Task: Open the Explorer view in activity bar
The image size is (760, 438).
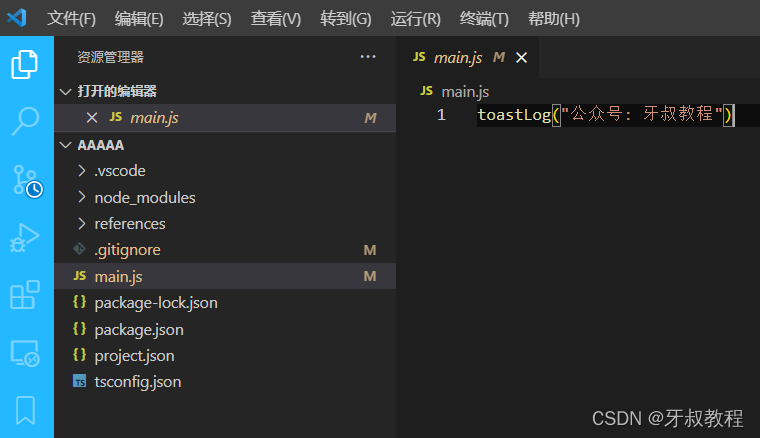Action: pyautogui.click(x=24, y=64)
